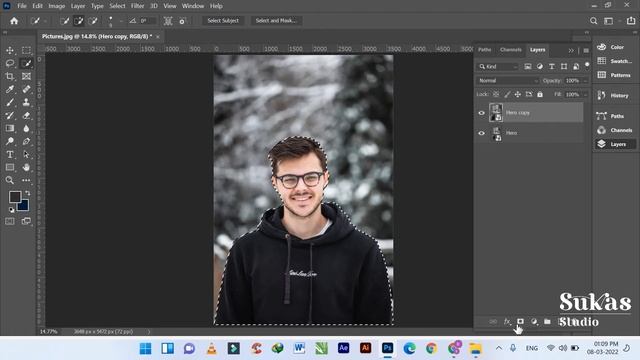Open the Select menu
Screen dimensions: 640x360
click(117, 6)
